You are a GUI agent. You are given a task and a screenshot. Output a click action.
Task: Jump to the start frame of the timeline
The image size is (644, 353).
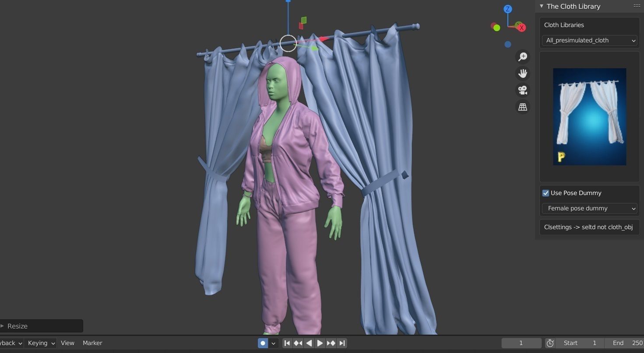pyautogui.click(x=287, y=343)
